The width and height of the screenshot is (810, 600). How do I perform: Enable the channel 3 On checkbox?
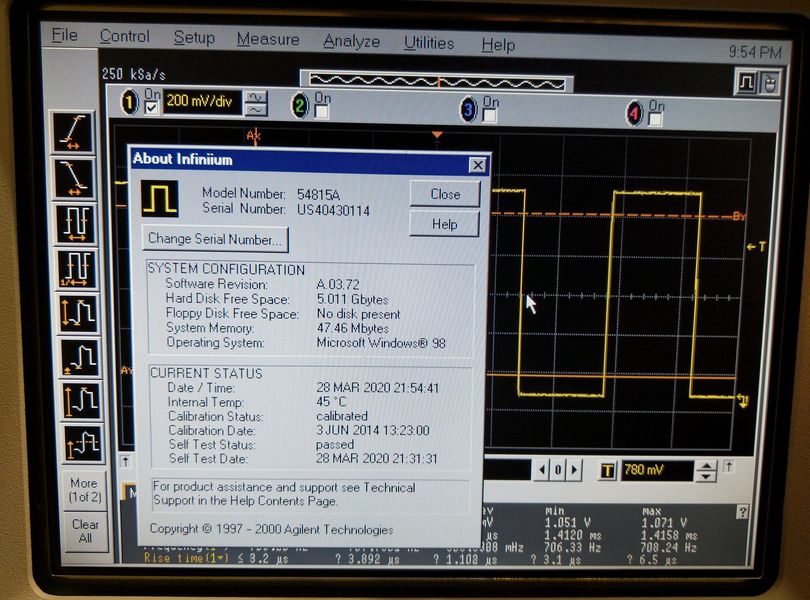click(489, 116)
